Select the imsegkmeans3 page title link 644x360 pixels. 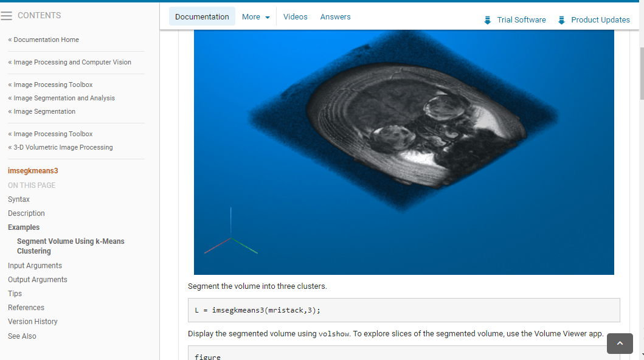(x=33, y=171)
